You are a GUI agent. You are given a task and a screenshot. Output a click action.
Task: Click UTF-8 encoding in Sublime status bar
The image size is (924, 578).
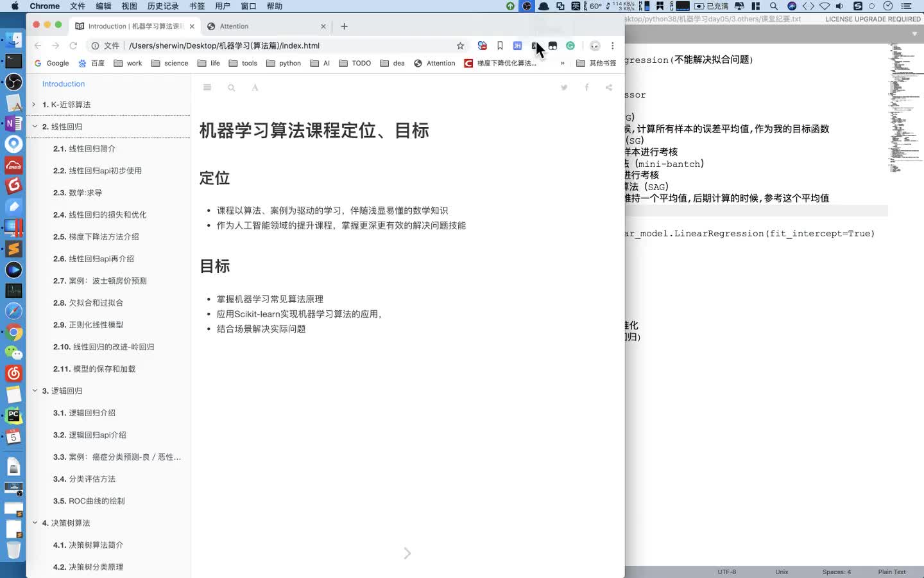726,572
